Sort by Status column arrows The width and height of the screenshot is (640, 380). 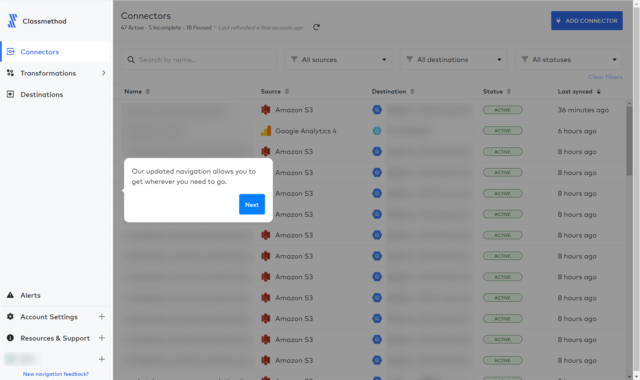click(x=509, y=91)
